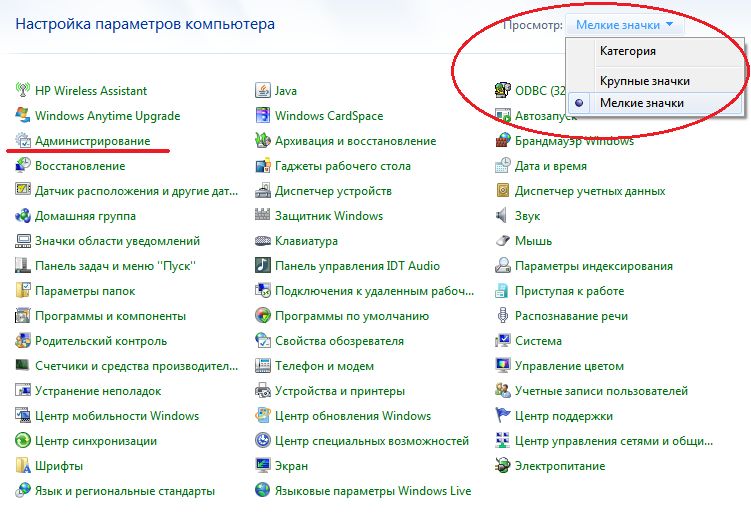Open Свойства обозревателя
Viewport: 751px width, 522px height.
339,341
